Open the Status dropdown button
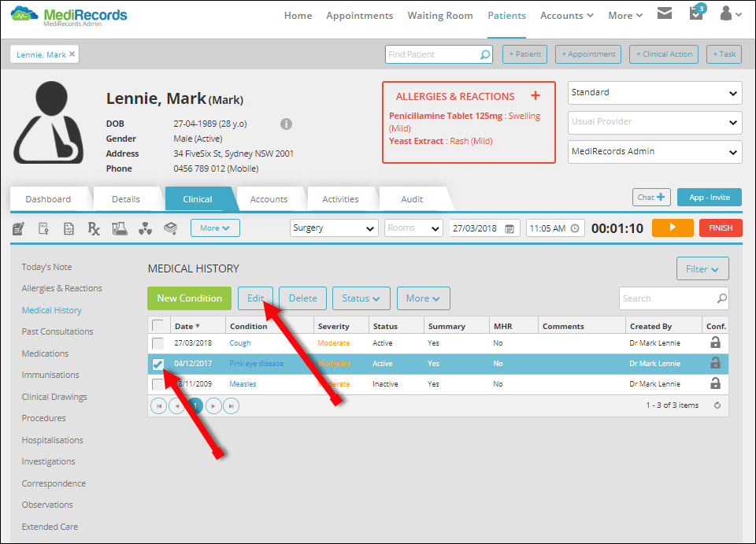Viewport: 756px width, 544px height. [361, 298]
